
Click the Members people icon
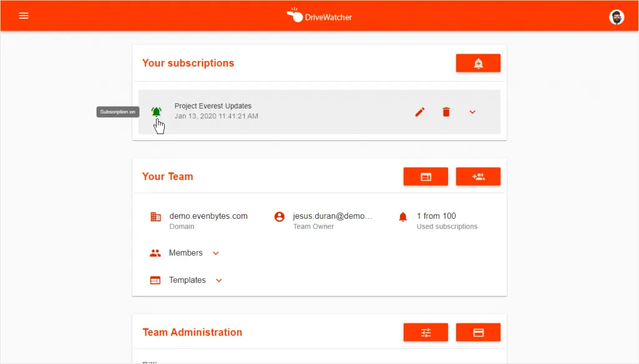click(155, 253)
